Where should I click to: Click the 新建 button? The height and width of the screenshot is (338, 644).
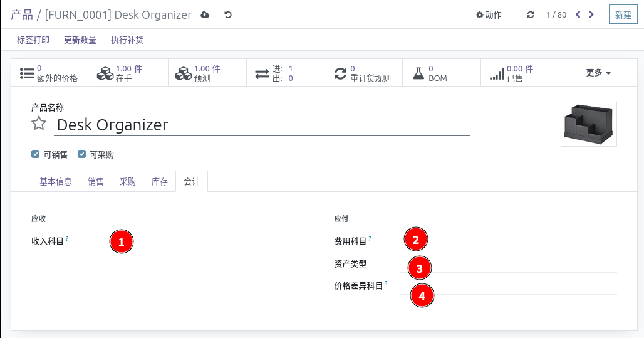(623, 15)
